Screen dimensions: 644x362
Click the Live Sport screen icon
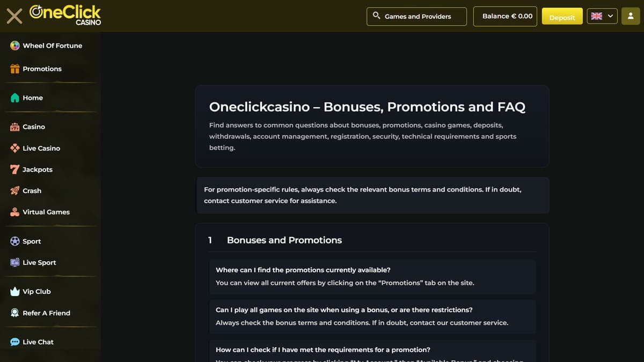click(15, 262)
